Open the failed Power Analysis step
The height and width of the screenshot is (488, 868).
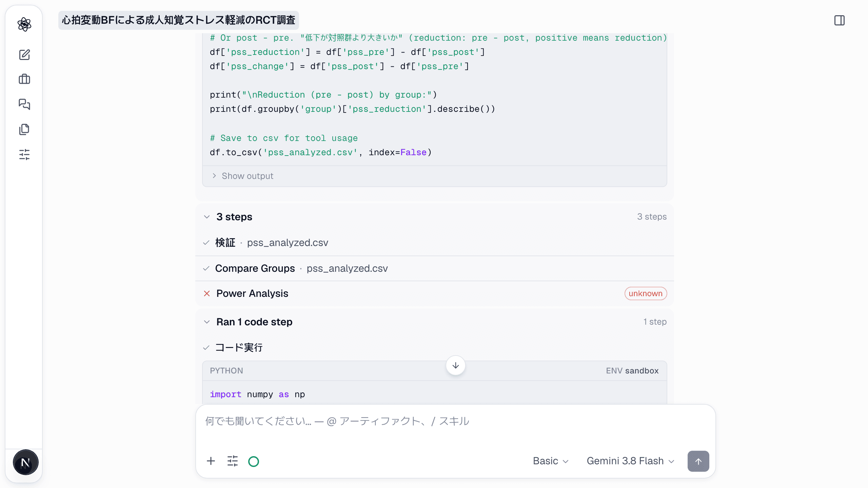tap(435, 293)
